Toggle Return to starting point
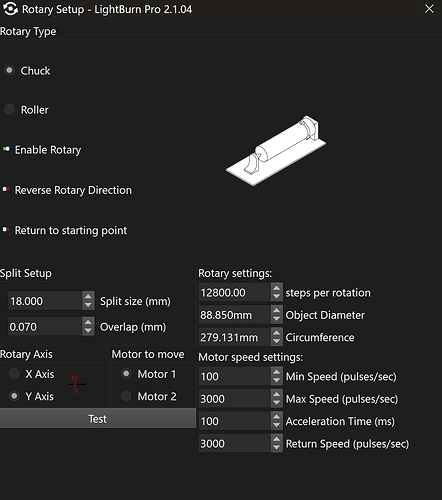The image size is (442, 500). [6, 229]
